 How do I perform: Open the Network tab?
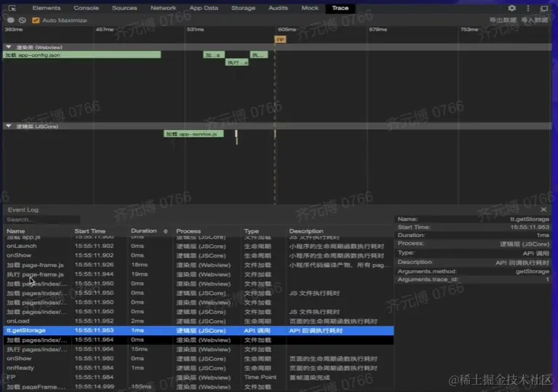[x=164, y=8]
